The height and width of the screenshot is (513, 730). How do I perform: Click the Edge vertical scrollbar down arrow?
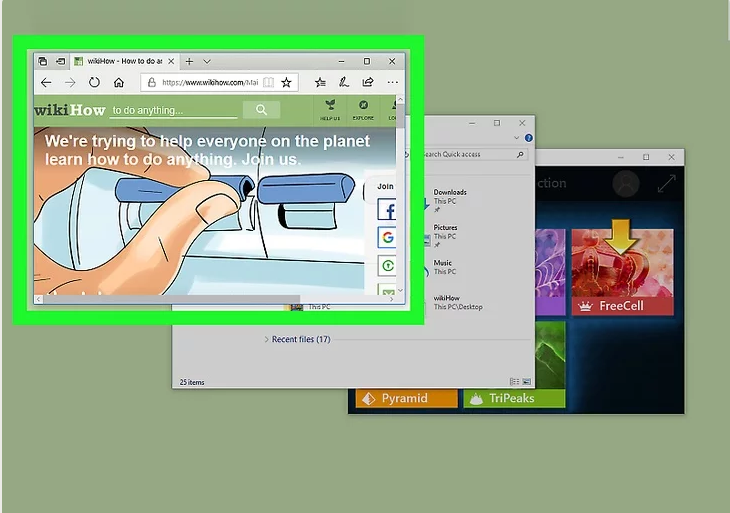pos(400,290)
